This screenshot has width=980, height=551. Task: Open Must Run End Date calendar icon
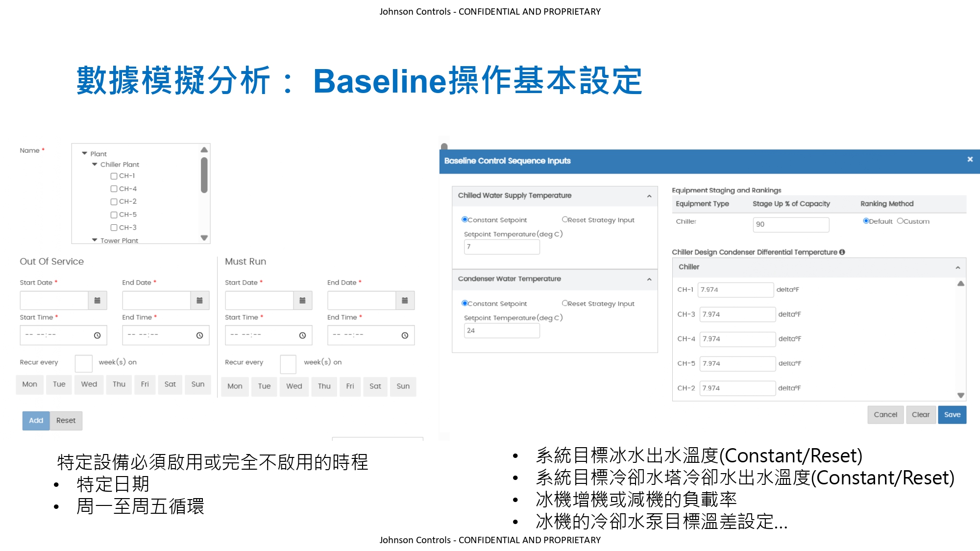[x=405, y=301]
